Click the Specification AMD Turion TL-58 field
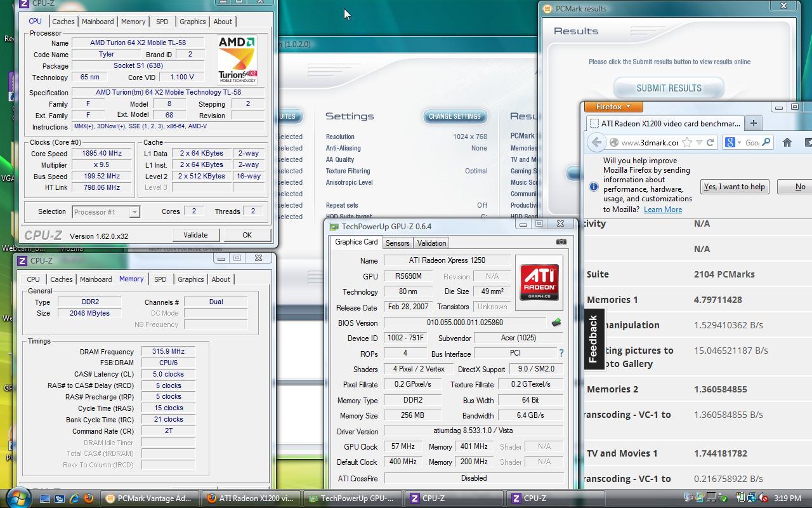Image resolution: width=812 pixels, height=508 pixels. tap(168, 92)
